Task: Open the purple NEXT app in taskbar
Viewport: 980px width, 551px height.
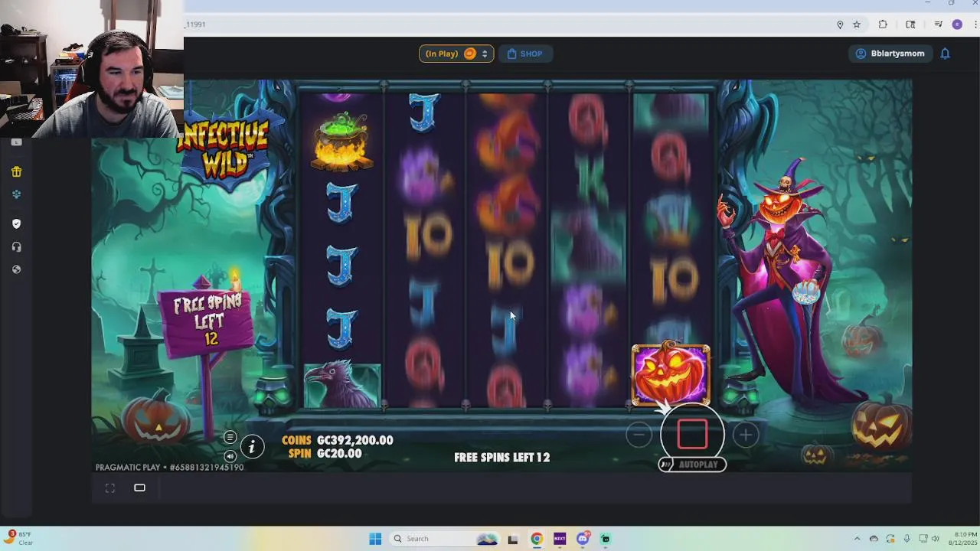Action: tap(560, 539)
